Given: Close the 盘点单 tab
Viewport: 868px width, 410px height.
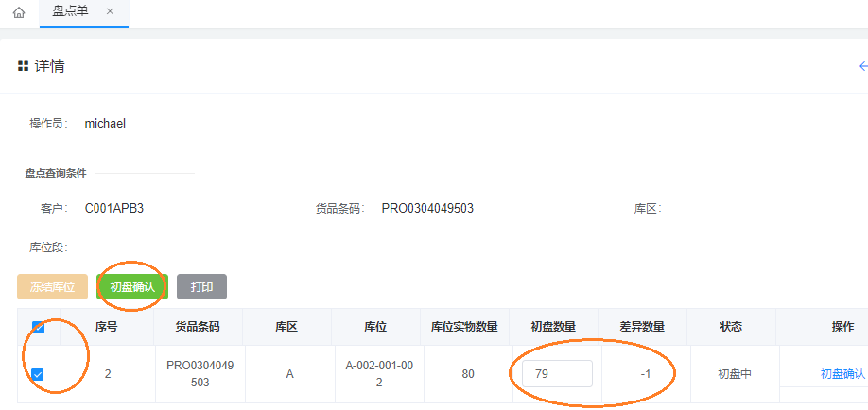Looking at the screenshot, I should (x=110, y=11).
